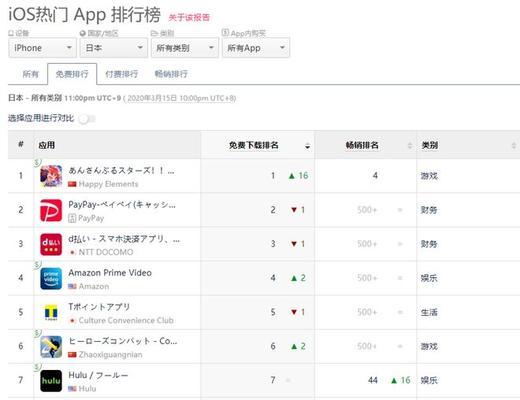Toggle the 选择应用进行对比 switch

click(87, 119)
